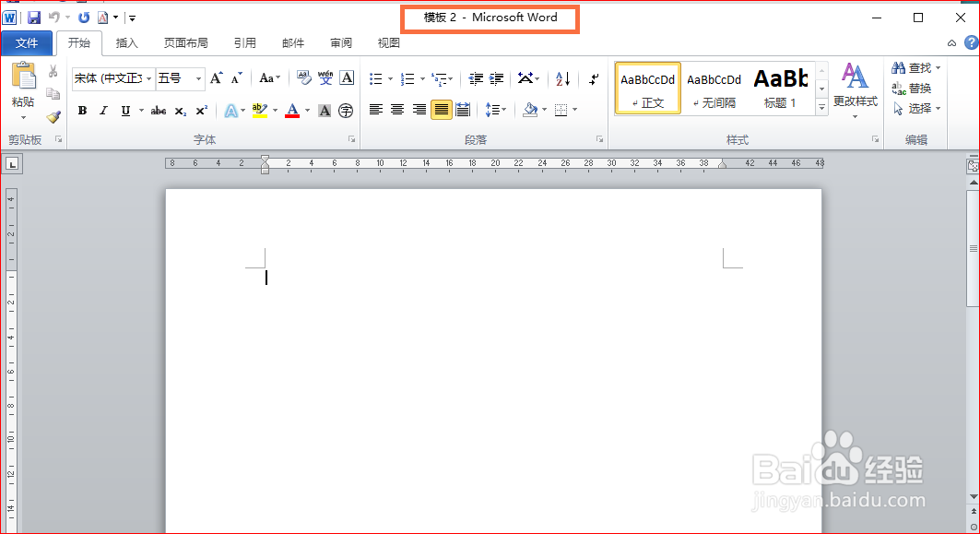
Task: Open the font size dropdown 五号
Action: pyautogui.click(x=198, y=78)
